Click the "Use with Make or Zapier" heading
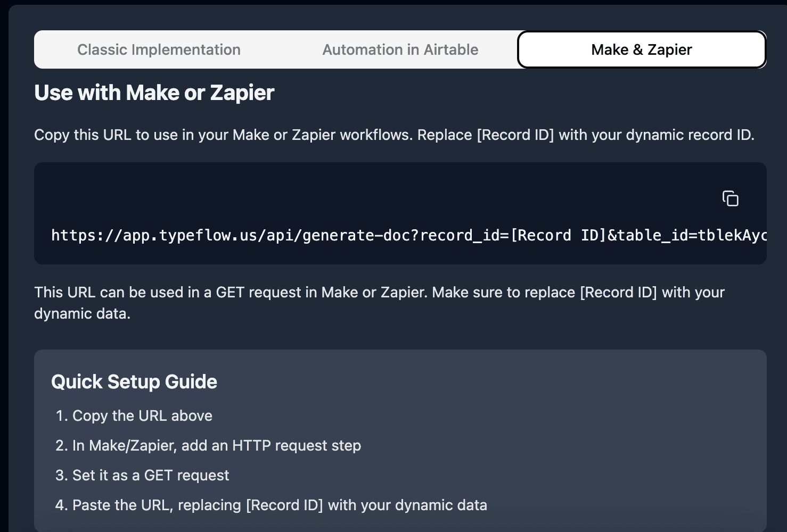 [x=154, y=93]
